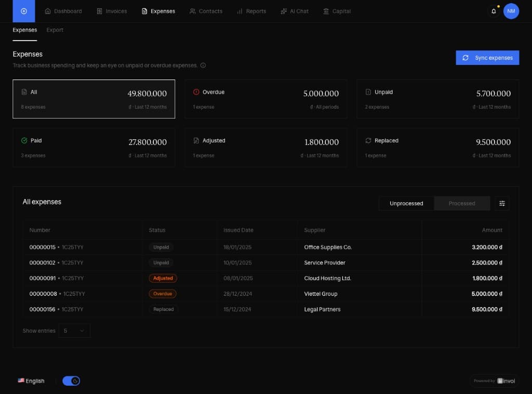Open the NM user avatar menu
The image size is (532, 394).
tap(511, 11)
